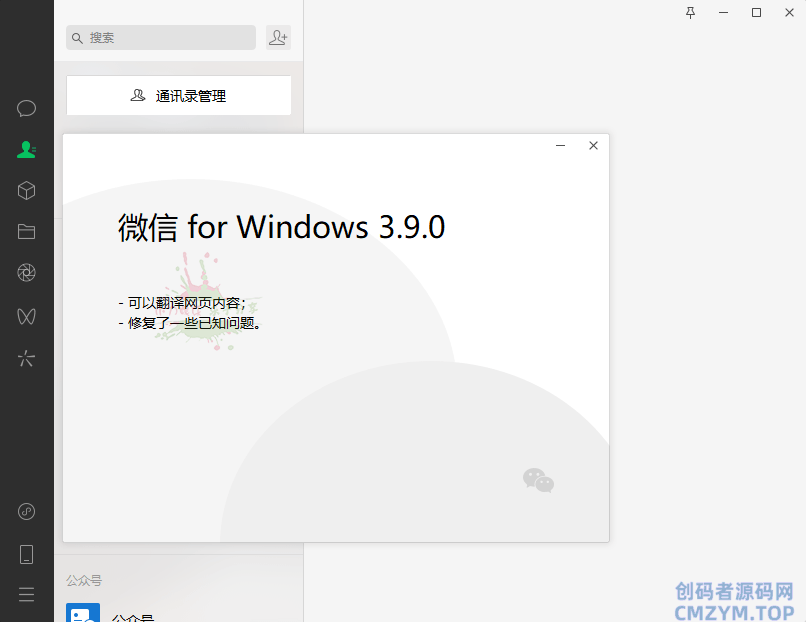The image size is (806, 622).
Task: Click the 通讯录管理 button
Action: 179,96
